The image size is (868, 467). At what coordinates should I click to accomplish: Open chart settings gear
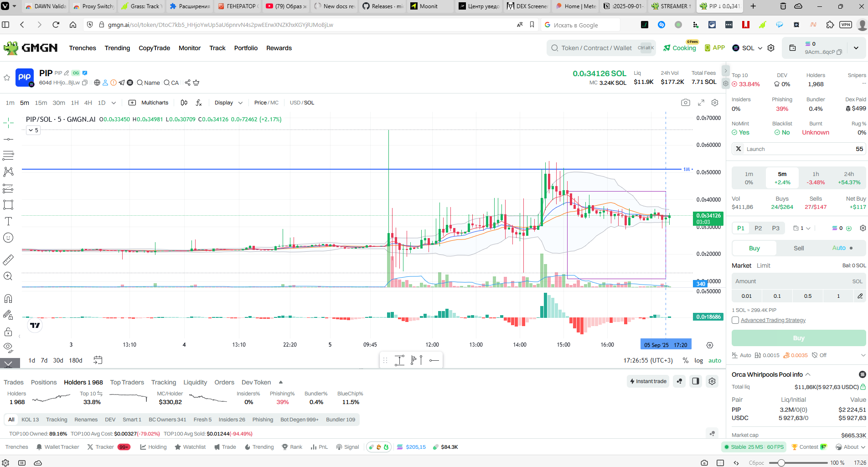point(715,103)
